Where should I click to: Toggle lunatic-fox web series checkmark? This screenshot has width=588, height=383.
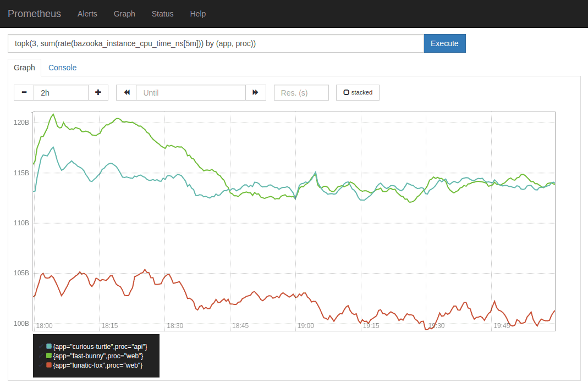pos(41,365)
